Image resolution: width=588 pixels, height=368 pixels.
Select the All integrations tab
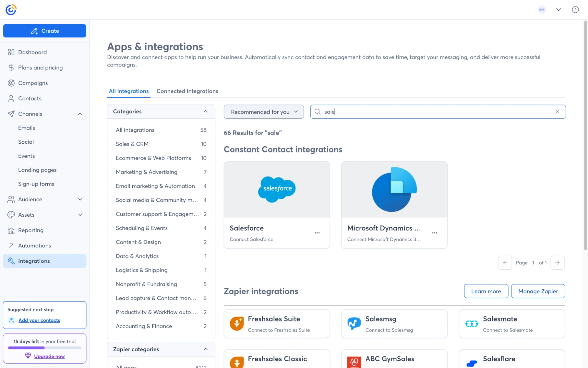point(129,91)
